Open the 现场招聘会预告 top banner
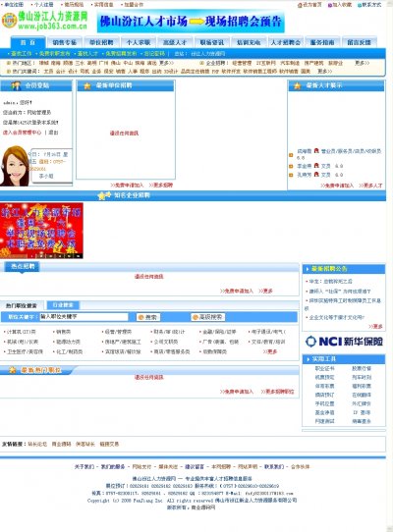This screenshot has height=532, width=393. tap(191, 22)
